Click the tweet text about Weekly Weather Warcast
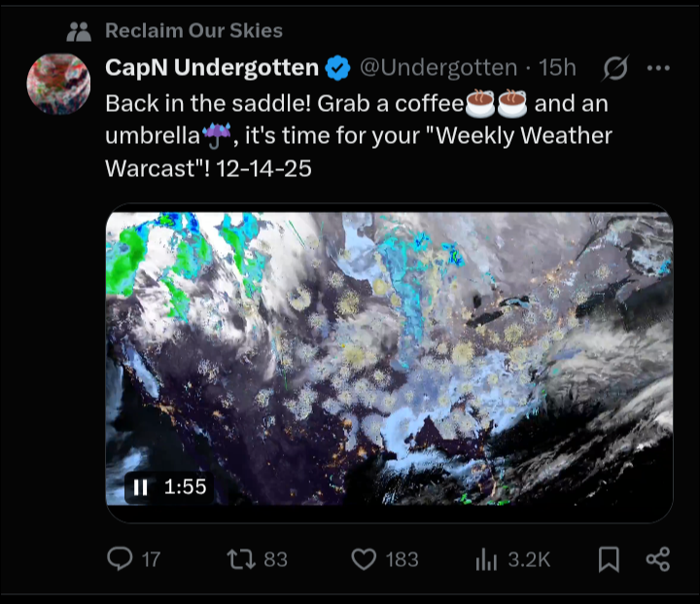 coord(358,134)
